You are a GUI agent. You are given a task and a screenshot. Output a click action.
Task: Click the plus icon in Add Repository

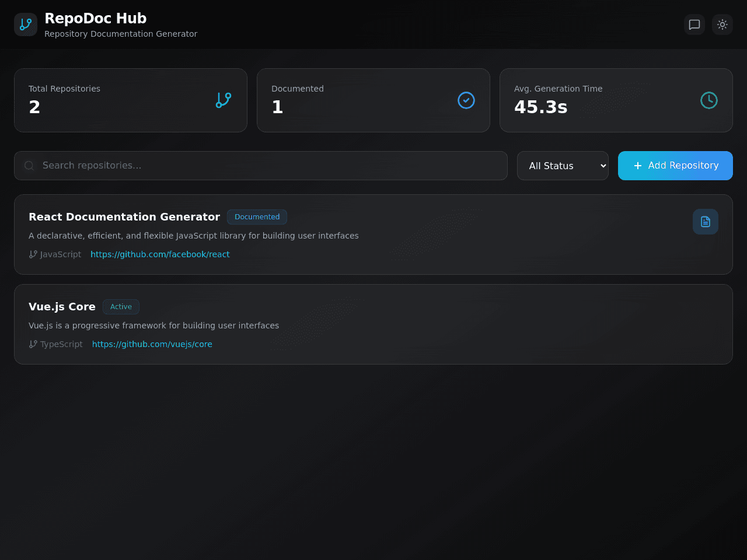pyautogui.click(x=638, y=166)
